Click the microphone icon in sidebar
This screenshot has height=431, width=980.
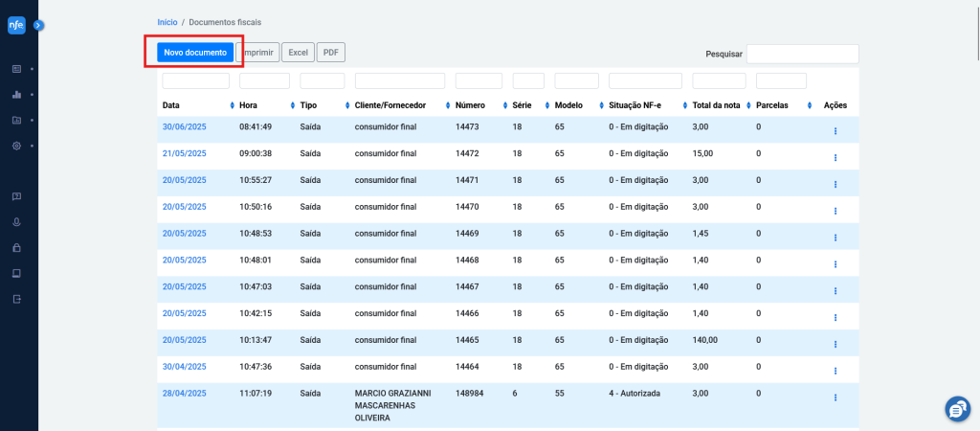[x=17, y=222]
